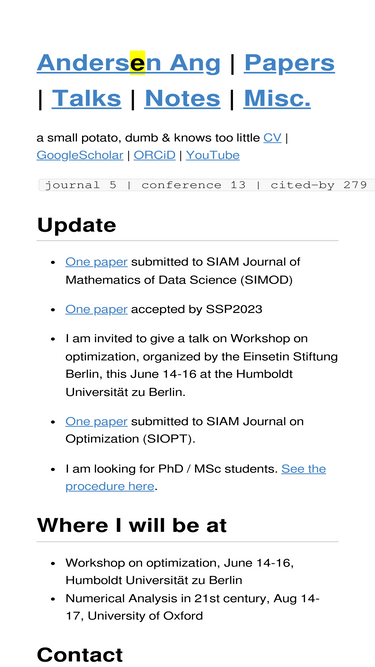Click See the procedure here link
Image resolution: width=375 pixels, height=667 pixels.
tap(196, 478)
